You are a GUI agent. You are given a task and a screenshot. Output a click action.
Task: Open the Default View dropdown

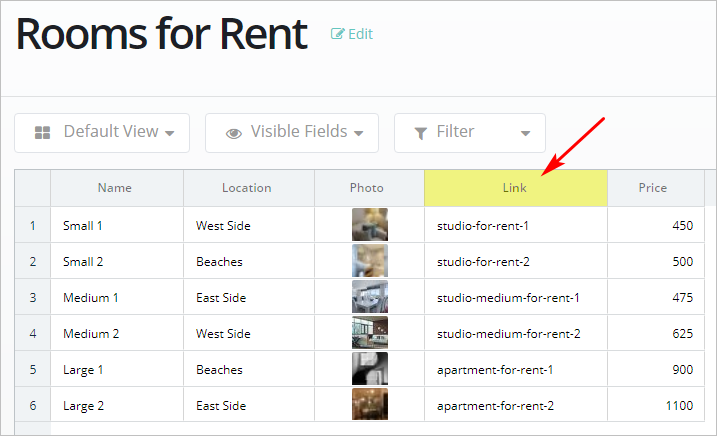[102, 132]
